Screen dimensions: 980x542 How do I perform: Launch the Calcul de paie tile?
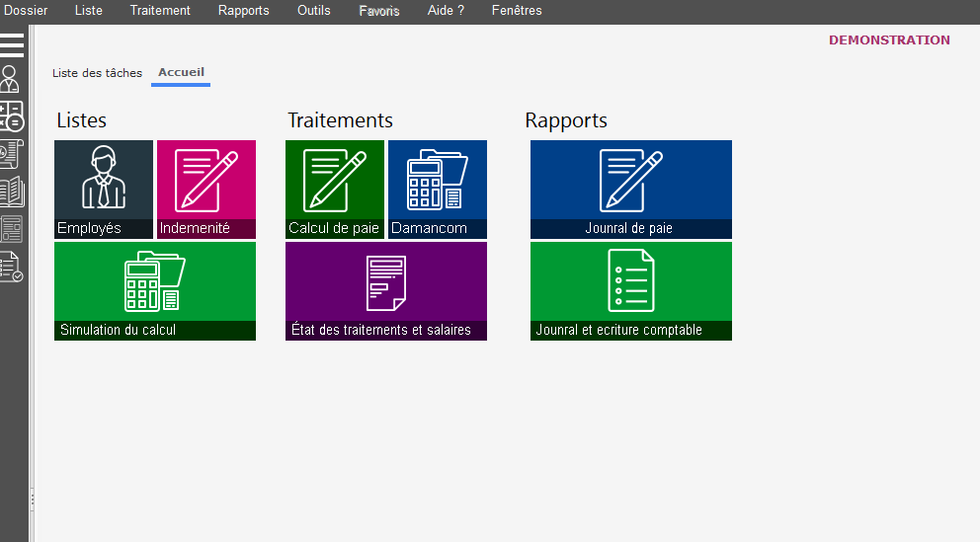[x=335, y=190]
